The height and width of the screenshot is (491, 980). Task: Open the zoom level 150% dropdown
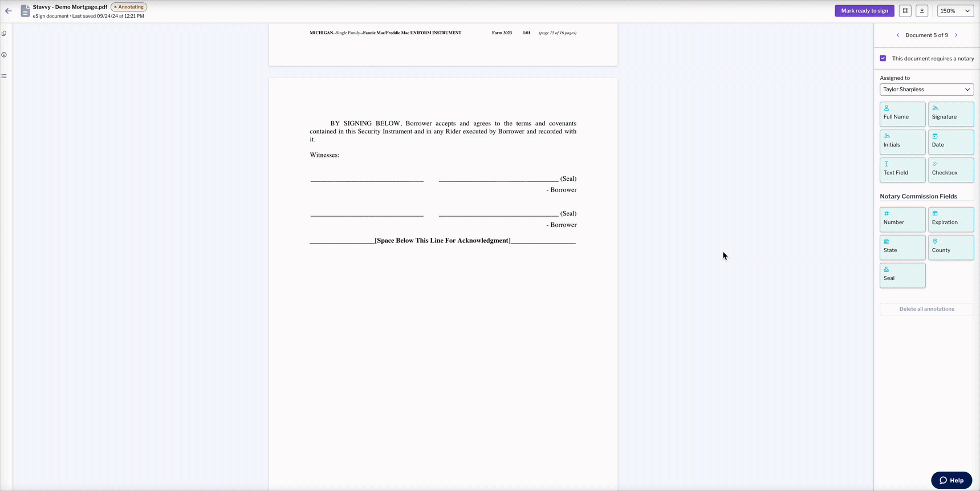(x=955, y=11)
